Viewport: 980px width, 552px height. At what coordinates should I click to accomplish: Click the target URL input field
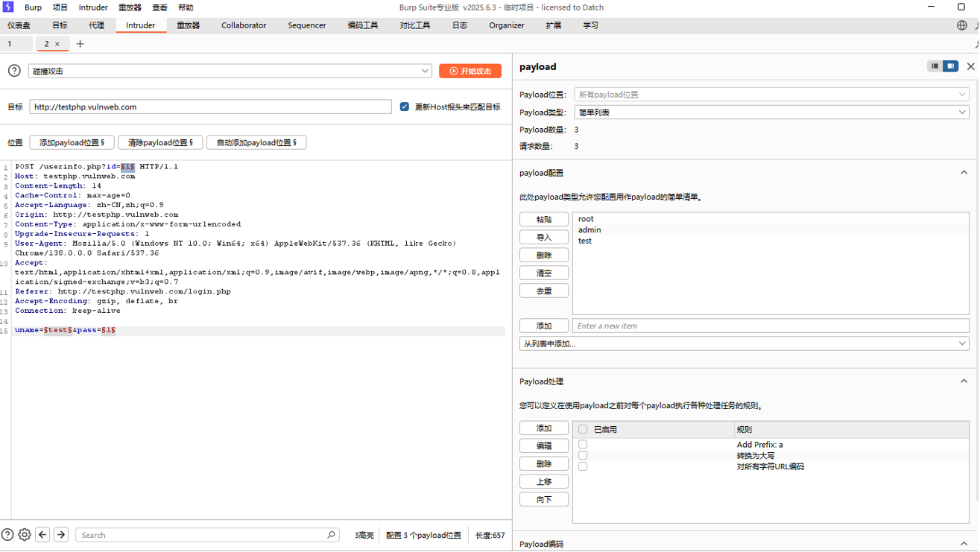click(210, 107)
